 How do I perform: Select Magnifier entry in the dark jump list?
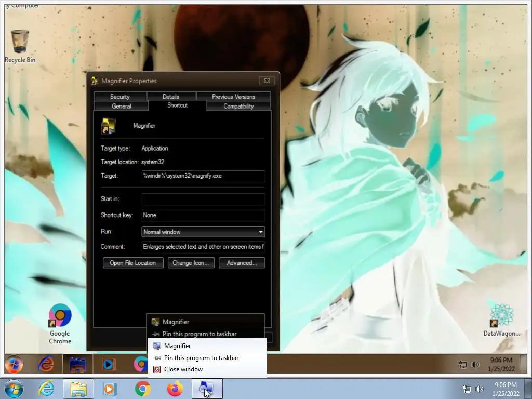pyautogui.click(x=205, y=322)
